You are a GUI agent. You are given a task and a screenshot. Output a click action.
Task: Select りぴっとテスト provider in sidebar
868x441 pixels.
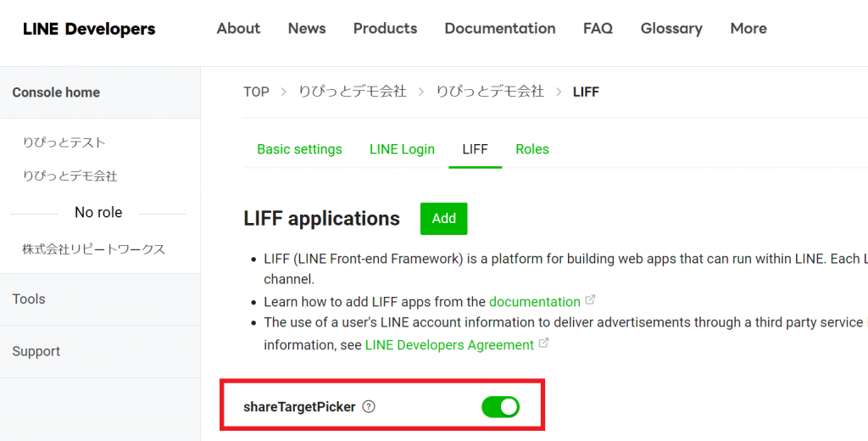(64, 142)
